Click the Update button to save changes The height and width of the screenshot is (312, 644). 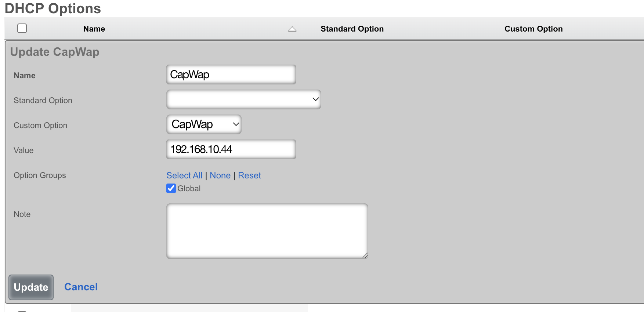click(31, 287)
